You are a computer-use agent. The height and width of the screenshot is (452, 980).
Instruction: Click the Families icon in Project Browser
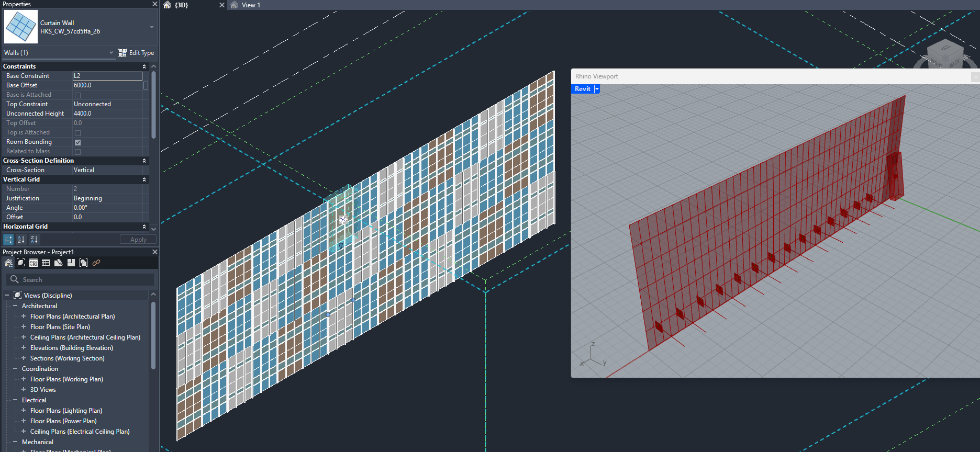tap(71, 263)
